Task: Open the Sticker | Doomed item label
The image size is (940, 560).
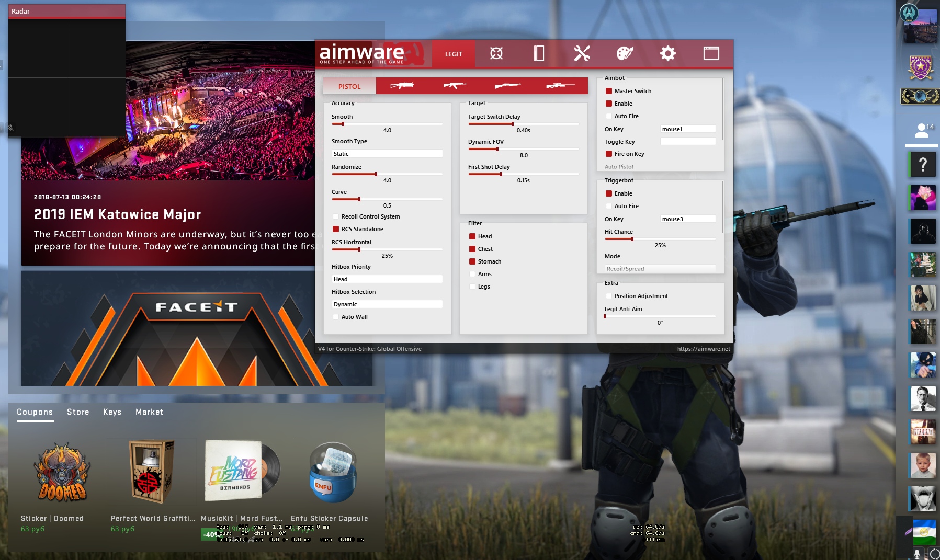Action: point(52,518)
